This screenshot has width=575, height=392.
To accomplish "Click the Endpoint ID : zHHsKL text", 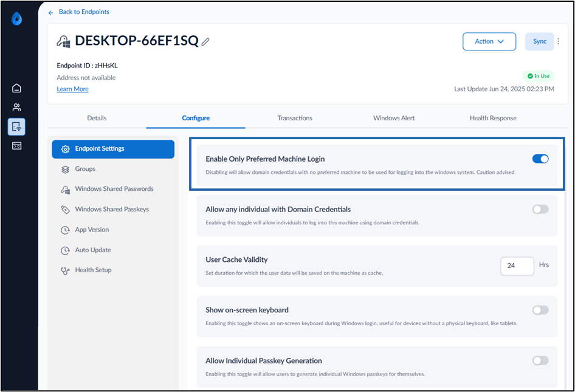I will (87, 66).
